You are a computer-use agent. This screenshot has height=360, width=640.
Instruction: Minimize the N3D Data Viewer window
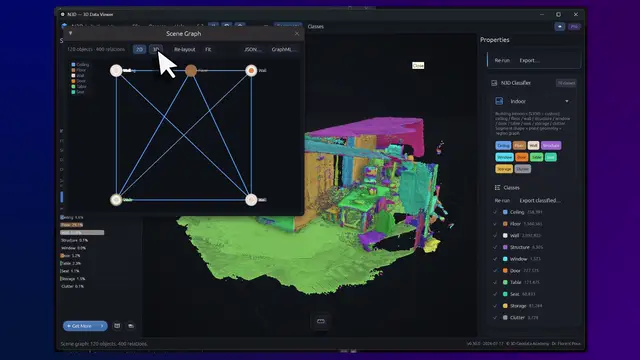(542, 14)
